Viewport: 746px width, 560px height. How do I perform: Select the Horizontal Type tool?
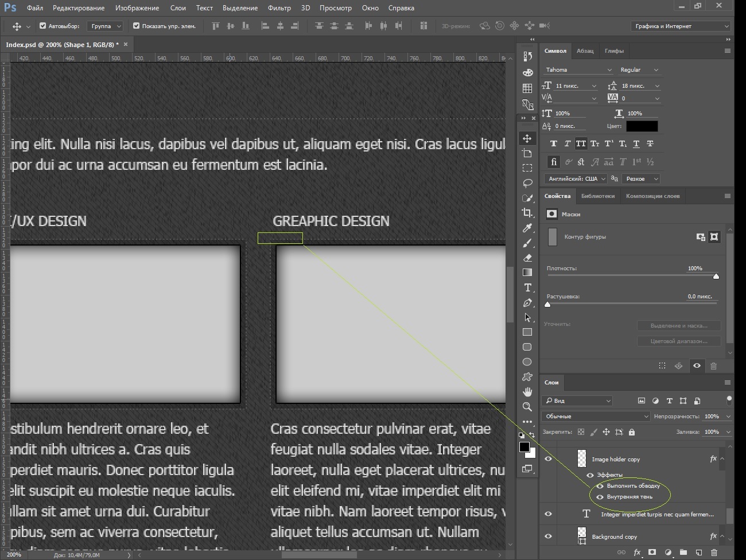[x=527, y=287]
